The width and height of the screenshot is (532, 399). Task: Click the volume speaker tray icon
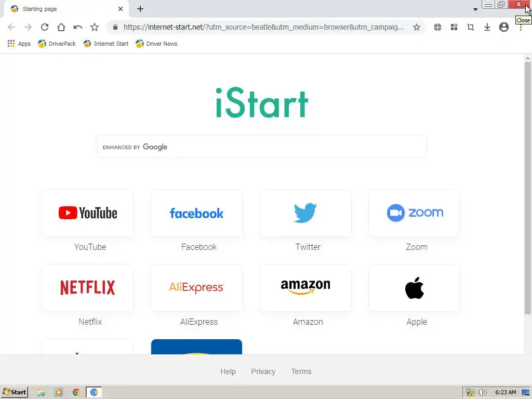[x=482, y=393]
